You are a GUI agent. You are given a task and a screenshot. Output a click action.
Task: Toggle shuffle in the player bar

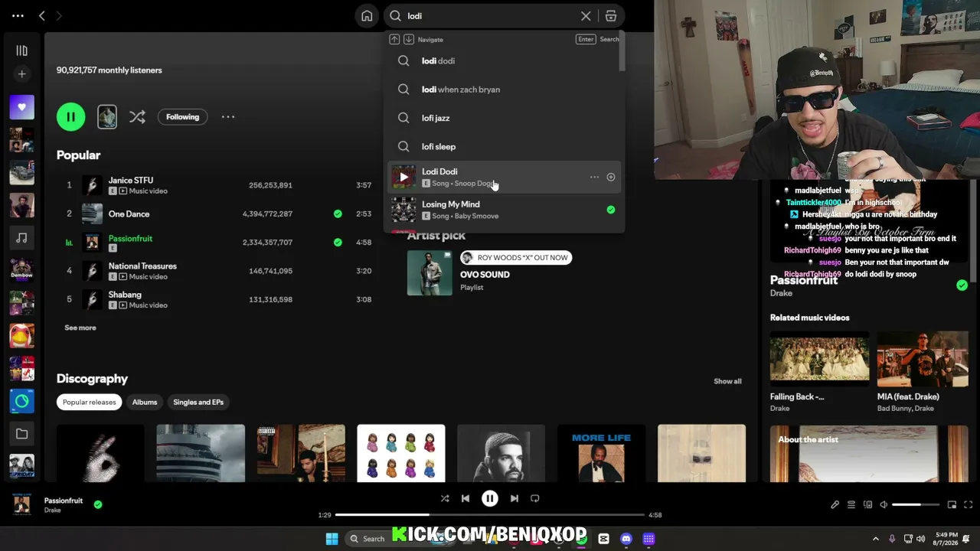445,498
